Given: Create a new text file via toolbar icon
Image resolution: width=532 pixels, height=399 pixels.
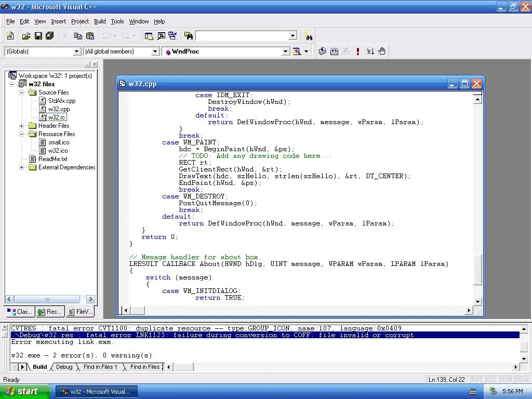Looking at the screenshot, I should 10,36.
